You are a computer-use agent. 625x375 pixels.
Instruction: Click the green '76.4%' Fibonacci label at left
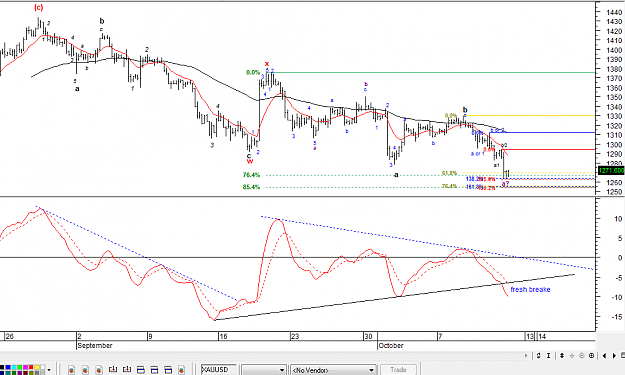click(x=251, y=175)
